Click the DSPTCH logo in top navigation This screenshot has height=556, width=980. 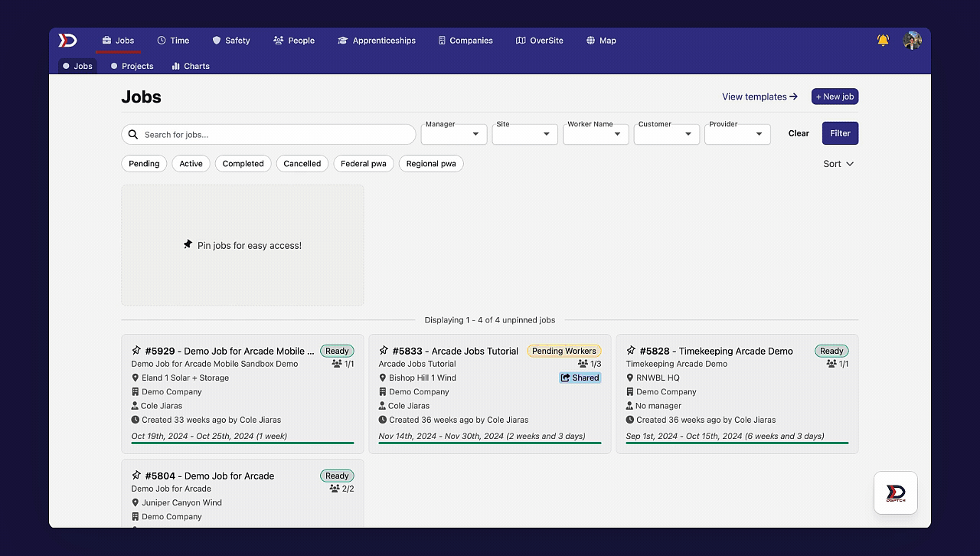[68, 41]
